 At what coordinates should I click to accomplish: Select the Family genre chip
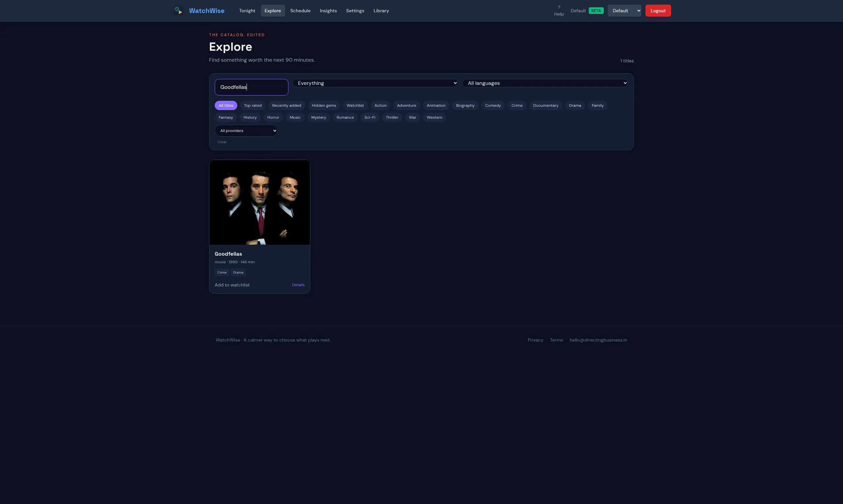point(597,105)
